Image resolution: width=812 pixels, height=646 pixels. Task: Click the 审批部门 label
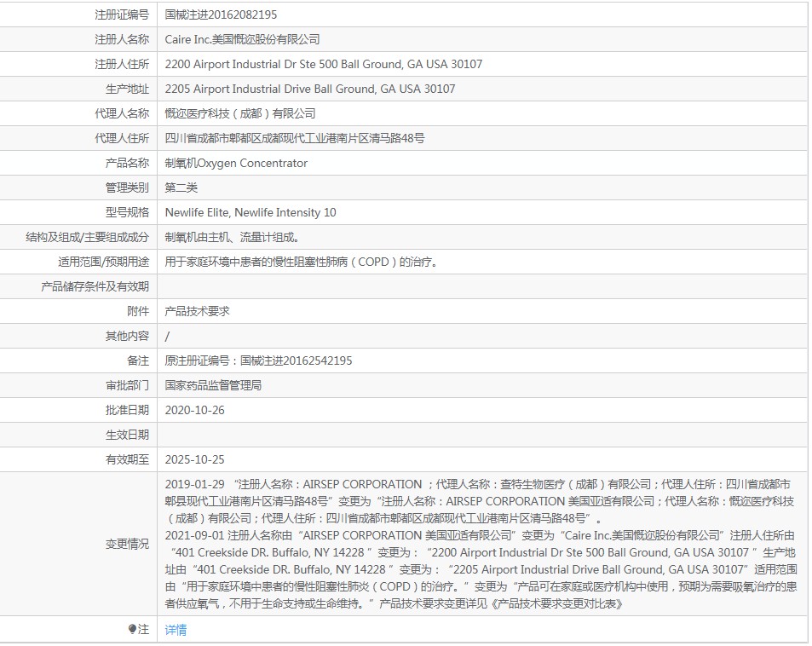click(128, 385)
